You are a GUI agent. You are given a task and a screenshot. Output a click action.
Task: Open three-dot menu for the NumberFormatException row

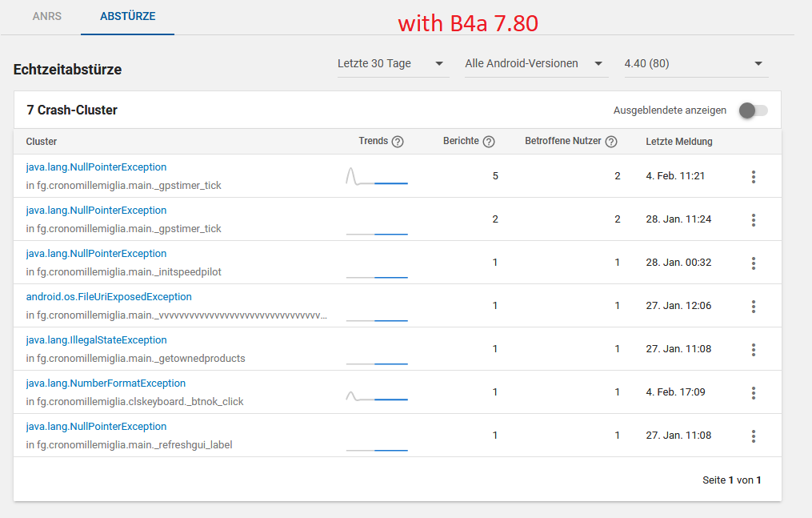click(754, 393)
